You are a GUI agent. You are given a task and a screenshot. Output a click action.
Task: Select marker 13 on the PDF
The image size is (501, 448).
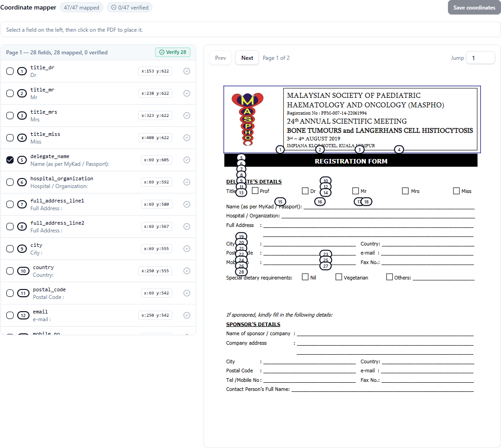click(x=241, y=193)
